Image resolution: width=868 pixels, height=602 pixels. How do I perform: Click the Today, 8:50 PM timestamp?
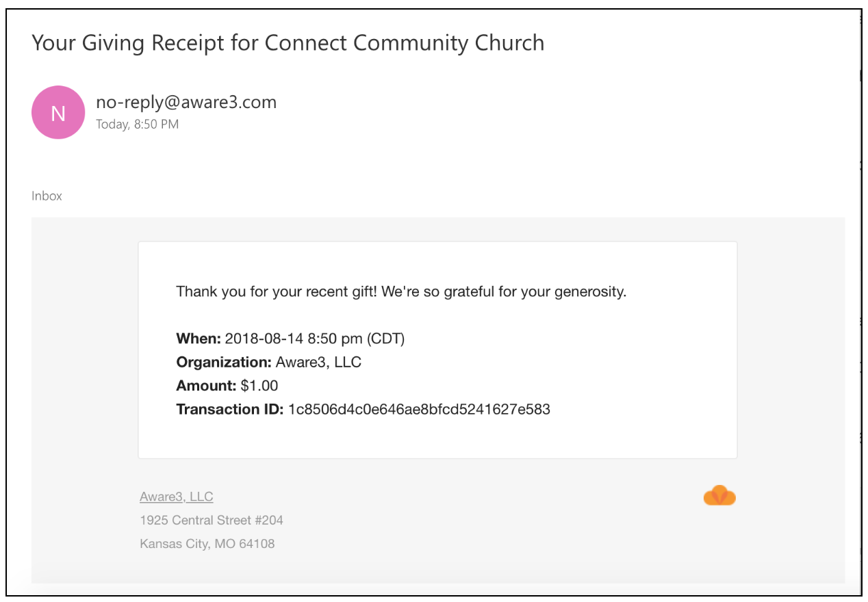[x=137, y=125]
